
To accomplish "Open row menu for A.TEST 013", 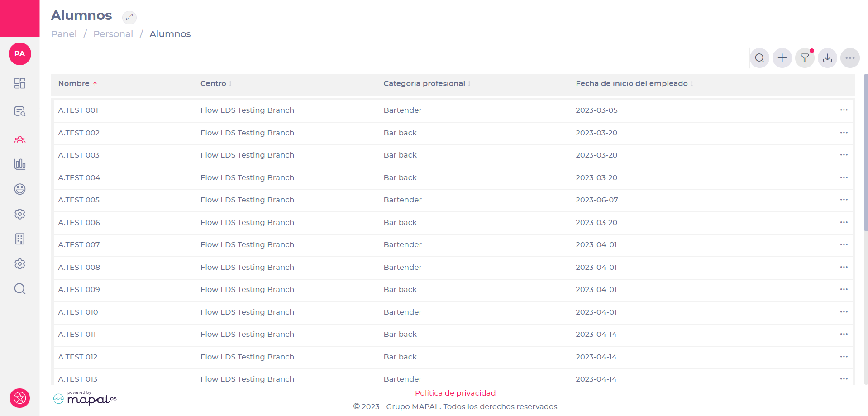I will (844, 379).
